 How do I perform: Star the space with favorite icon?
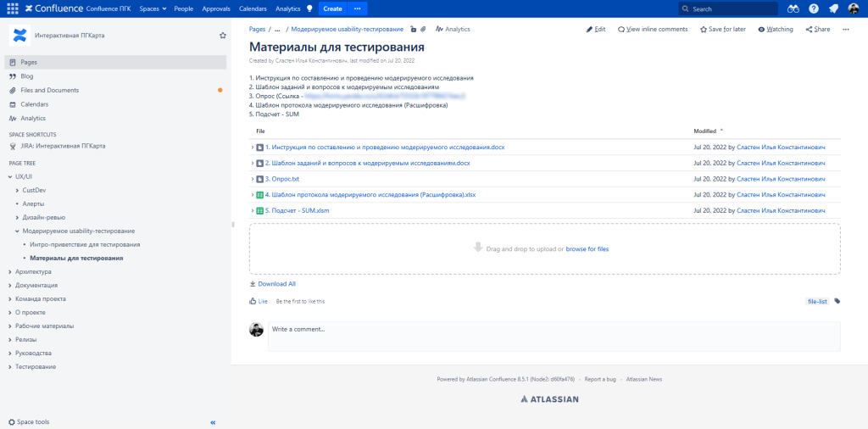click(x=223, y=36)
